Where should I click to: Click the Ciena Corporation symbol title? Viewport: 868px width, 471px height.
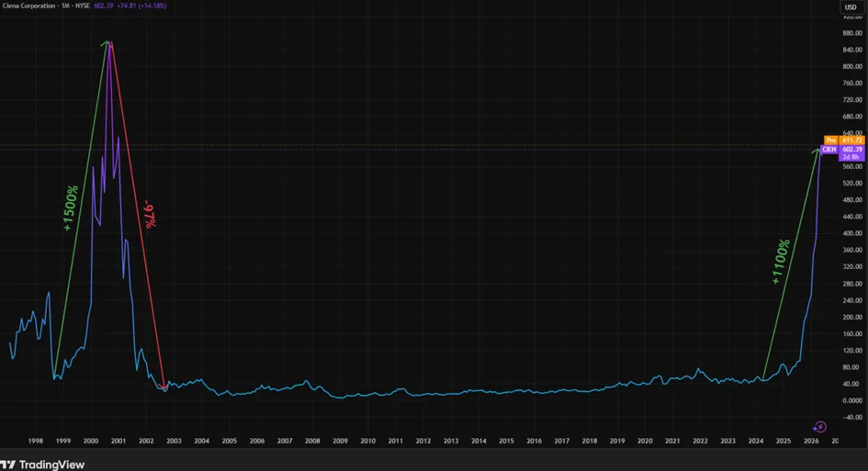28,6
